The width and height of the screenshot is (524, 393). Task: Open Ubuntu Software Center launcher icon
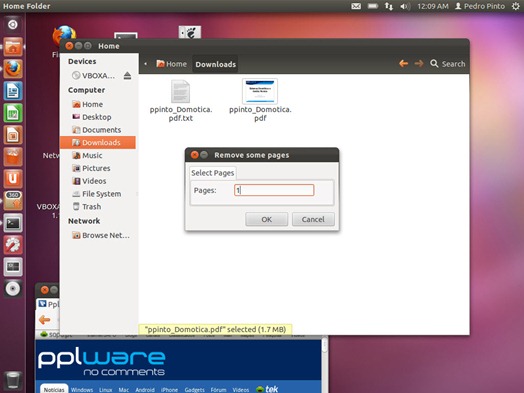(x=13, y=157)
